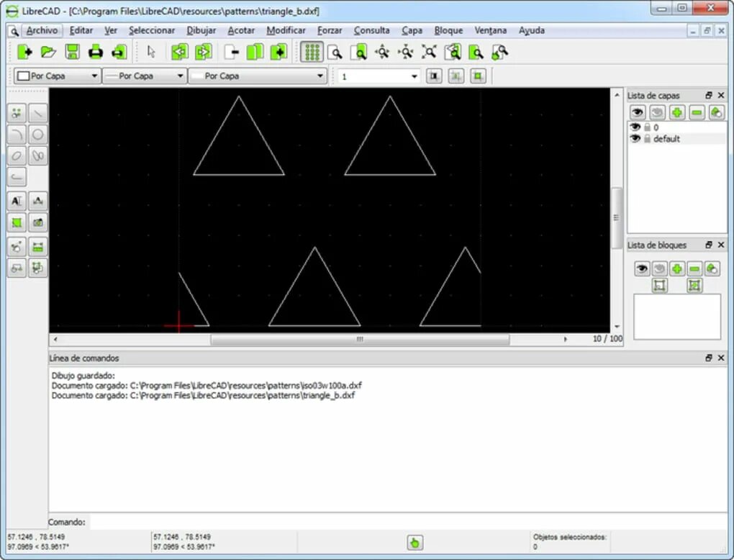Show all layers in Lista de capas
Image resolution: width=734 pixels, height=560 pixels.
coord(638,112)
